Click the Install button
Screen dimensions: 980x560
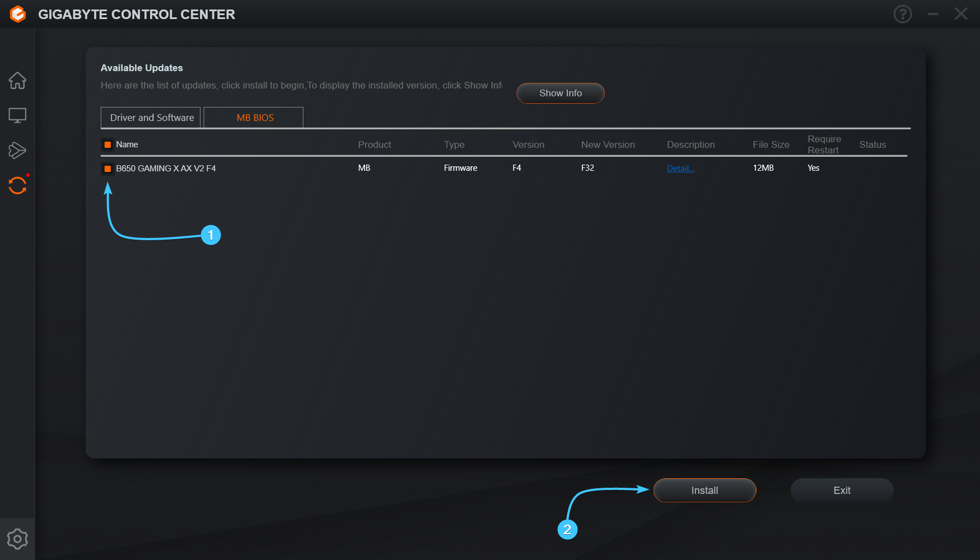click(704, 491)
